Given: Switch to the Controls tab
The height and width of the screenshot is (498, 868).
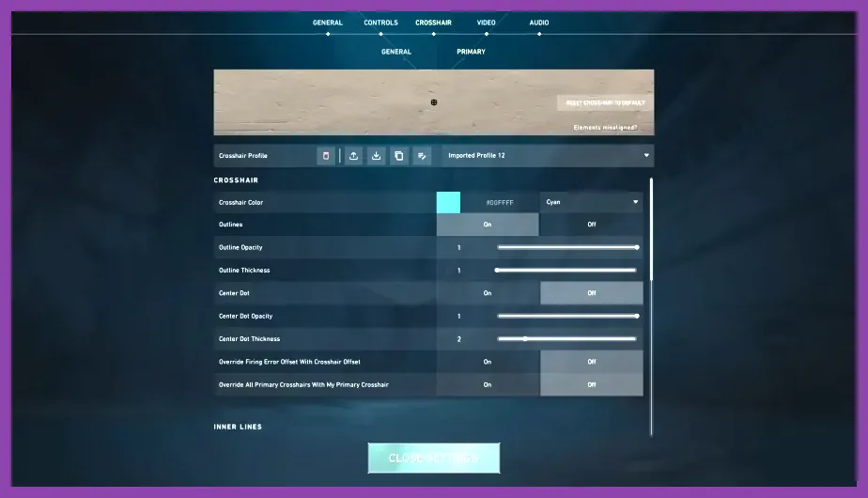Looking at the screenshot, I should coord(380,23).
